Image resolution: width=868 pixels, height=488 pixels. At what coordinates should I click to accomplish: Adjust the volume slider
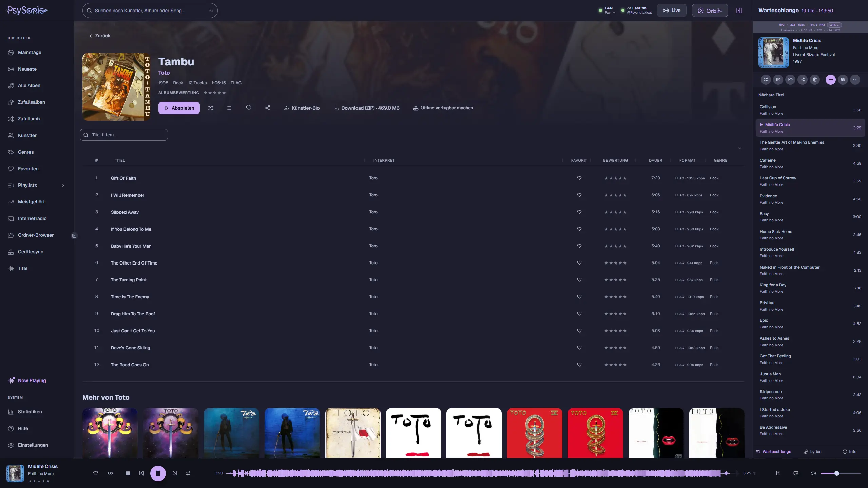(841, 473)
